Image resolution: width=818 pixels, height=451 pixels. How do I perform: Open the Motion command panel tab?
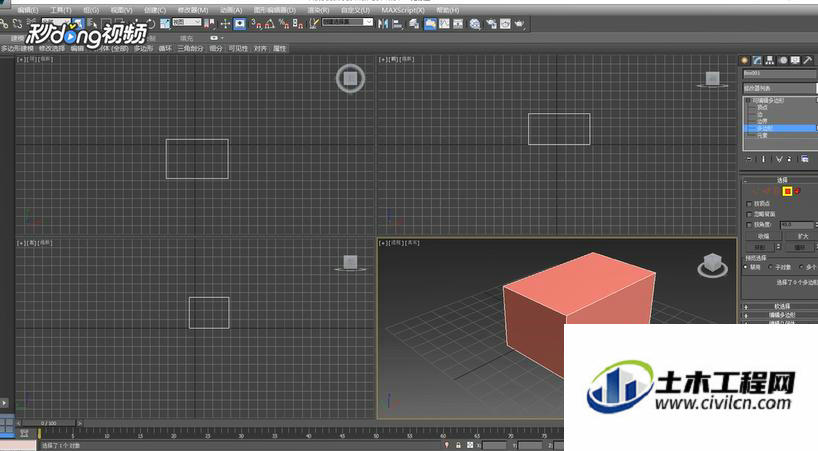[783, 60]
